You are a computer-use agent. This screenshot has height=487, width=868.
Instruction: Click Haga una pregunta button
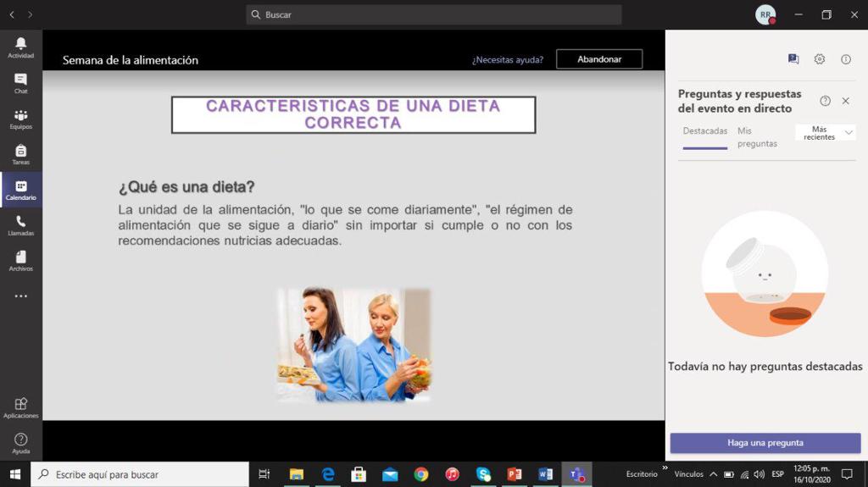[765, 443]
